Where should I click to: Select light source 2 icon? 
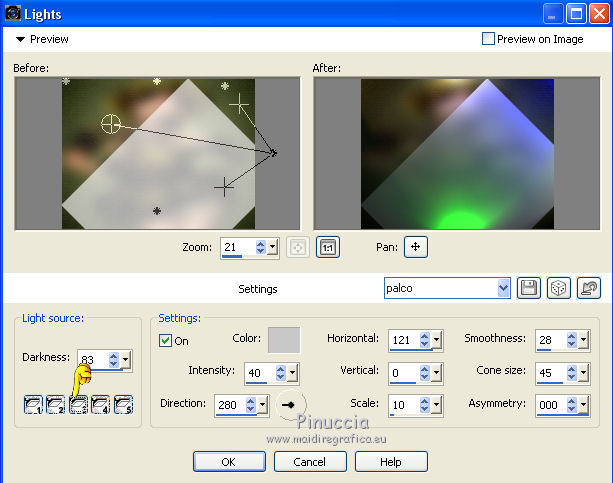(56, 404)
